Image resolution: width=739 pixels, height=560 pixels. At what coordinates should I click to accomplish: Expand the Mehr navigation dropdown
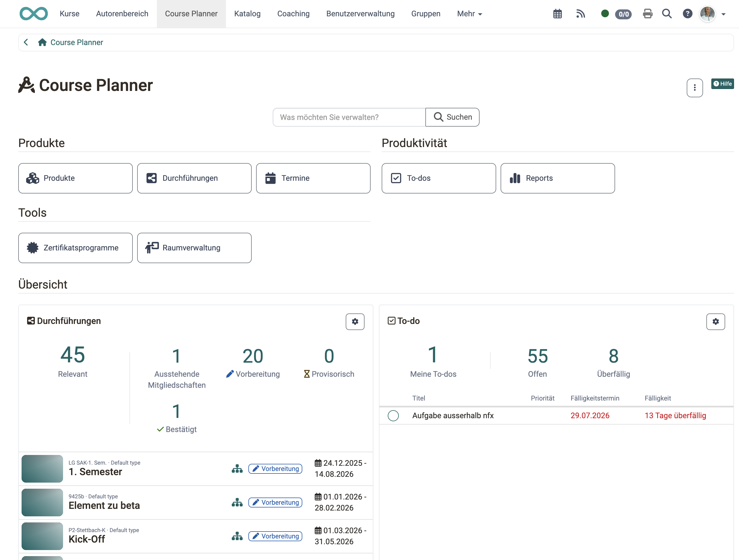[x=469, y=14]
